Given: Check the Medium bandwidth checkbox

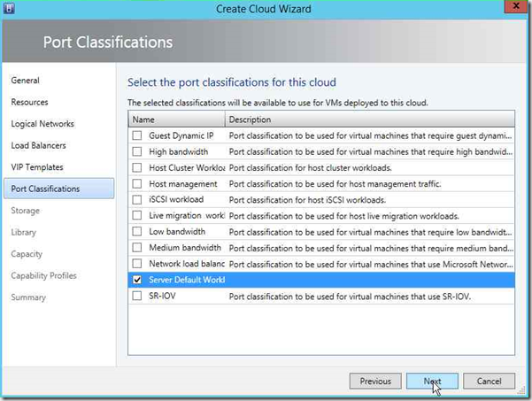Looking at the screenshot, I should (x=137, y=248).
